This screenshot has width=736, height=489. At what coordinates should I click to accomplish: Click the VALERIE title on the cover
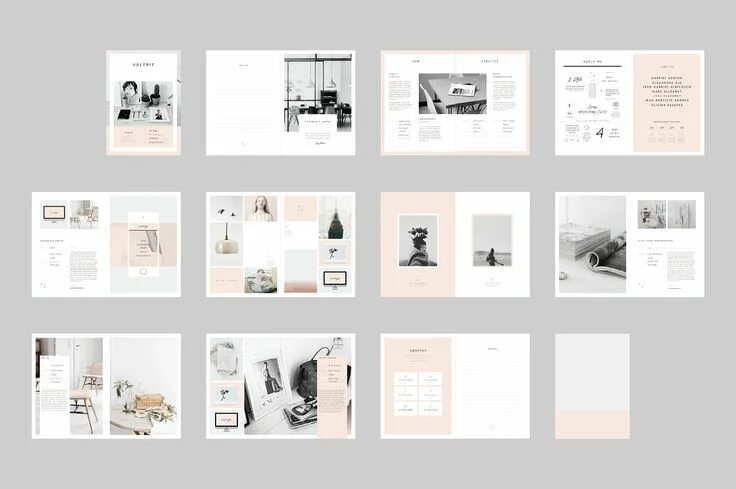pos(143,65)
